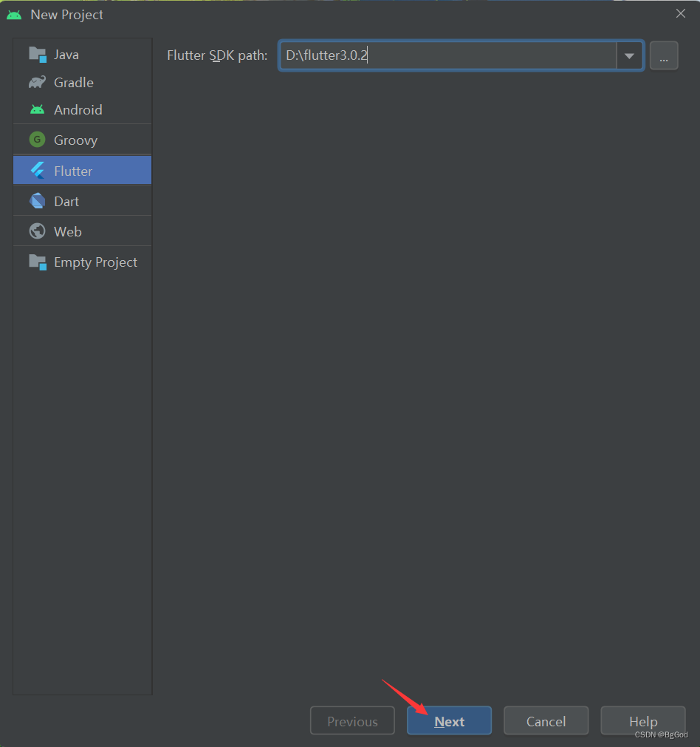700x747 pixels.
Task: Click the Groovy G icon
Action: [37, 140]
